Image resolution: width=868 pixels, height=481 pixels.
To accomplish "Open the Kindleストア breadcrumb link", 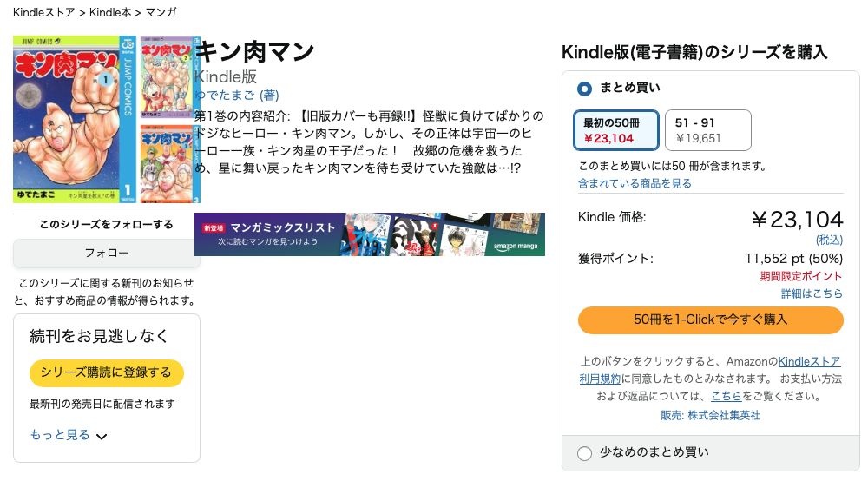I will pos(43,12).
